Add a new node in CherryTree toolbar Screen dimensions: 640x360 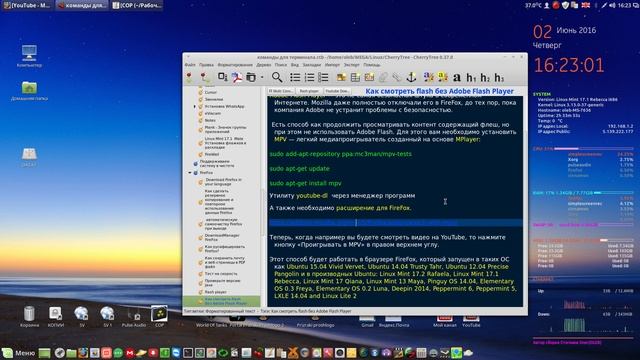[x=189, y=77]
